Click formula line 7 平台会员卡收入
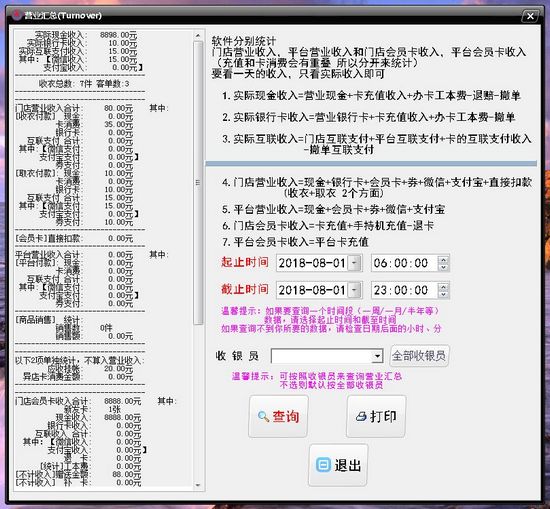The height and width of the screenshot is (509, 550). click(295, 242)
